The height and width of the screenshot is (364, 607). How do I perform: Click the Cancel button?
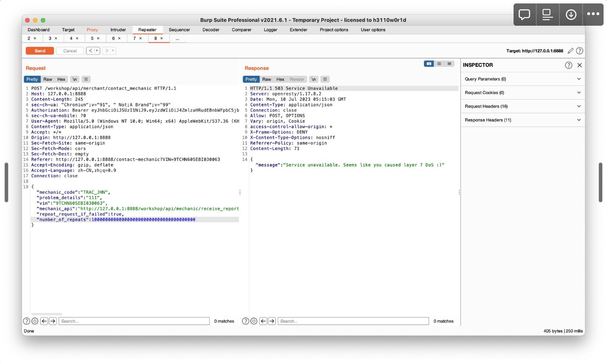(70, 51)
